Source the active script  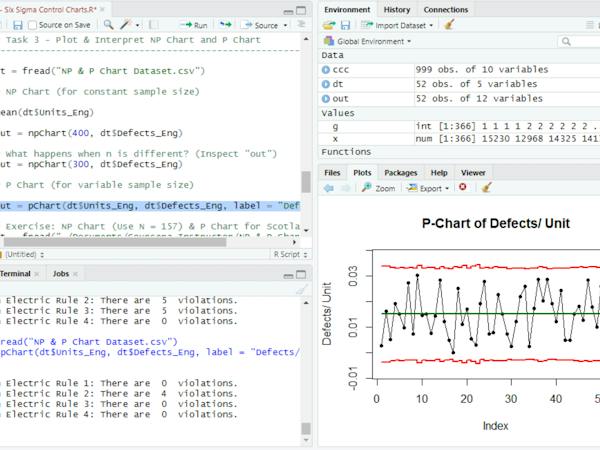pyautogui.click(x=261, y=25)
